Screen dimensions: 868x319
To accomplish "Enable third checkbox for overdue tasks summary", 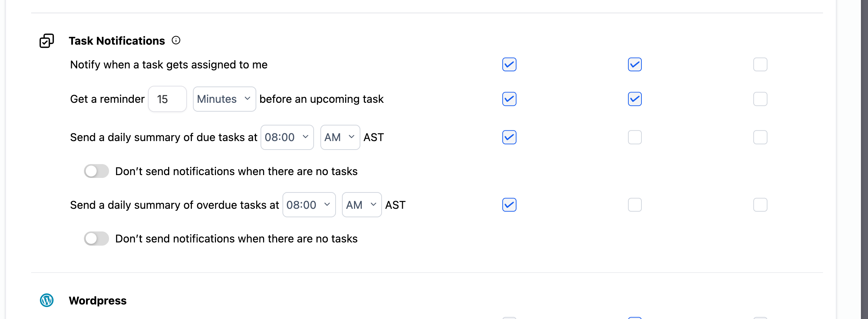I will [x=760, y=205].
